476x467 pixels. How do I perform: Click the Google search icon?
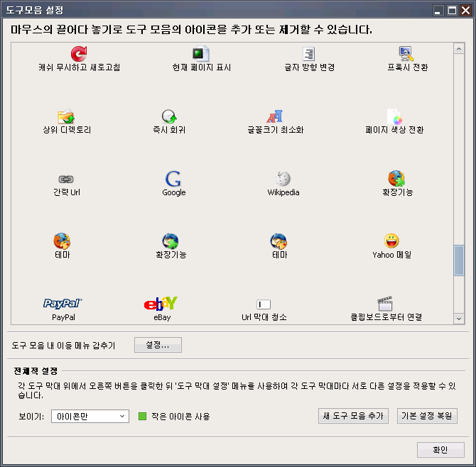point(173,179)
